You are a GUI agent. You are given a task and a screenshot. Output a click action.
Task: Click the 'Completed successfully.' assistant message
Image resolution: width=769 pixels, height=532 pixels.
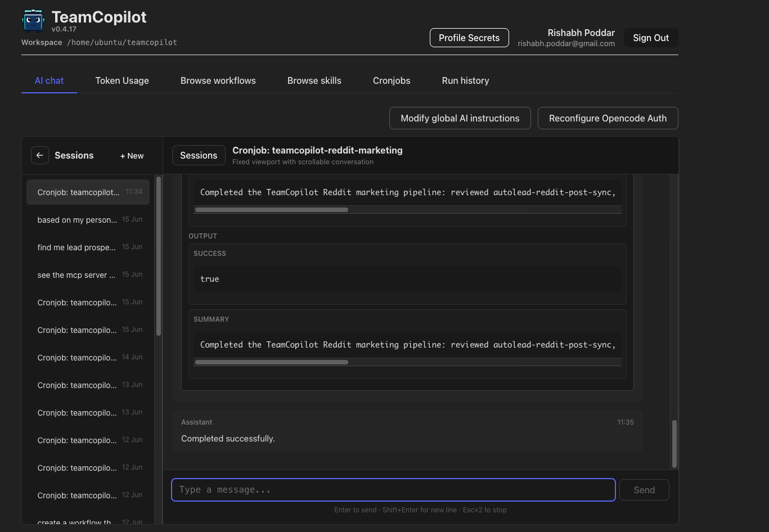point(228,439)
